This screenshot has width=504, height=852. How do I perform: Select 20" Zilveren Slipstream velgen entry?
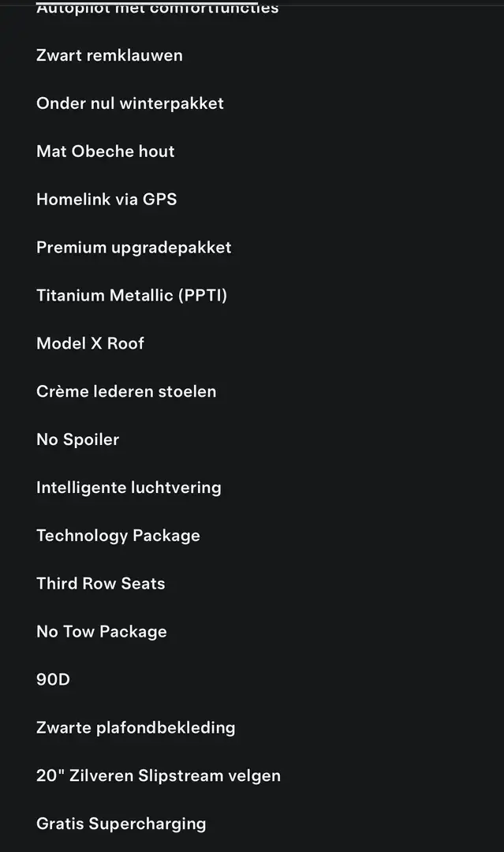[x=158, y=776]
